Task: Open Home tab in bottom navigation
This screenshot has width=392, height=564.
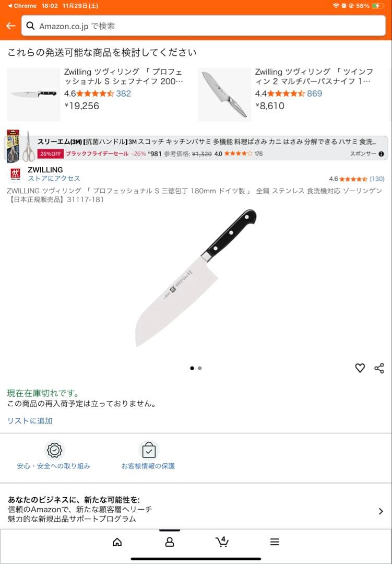Action: click(117, 542)
